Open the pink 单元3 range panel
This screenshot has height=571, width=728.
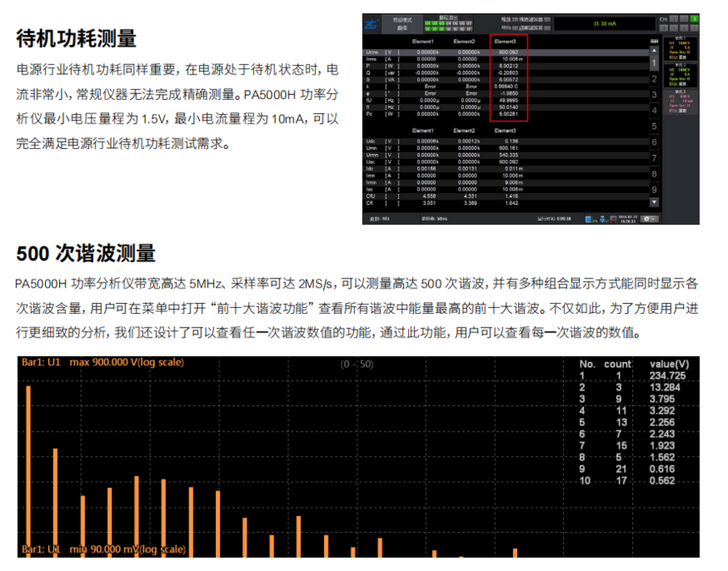coord(680,102)
